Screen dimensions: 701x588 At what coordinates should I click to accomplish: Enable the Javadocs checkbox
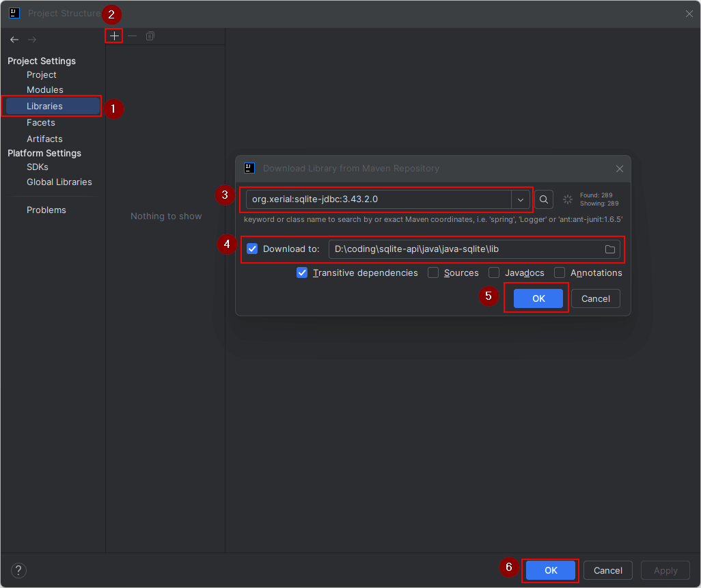(494, 272)
